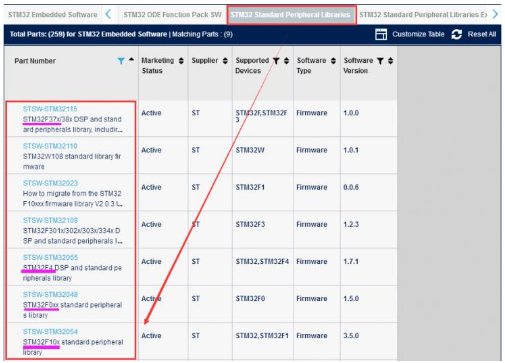Click version 1.7.1 cell

[x=351, y=262]
